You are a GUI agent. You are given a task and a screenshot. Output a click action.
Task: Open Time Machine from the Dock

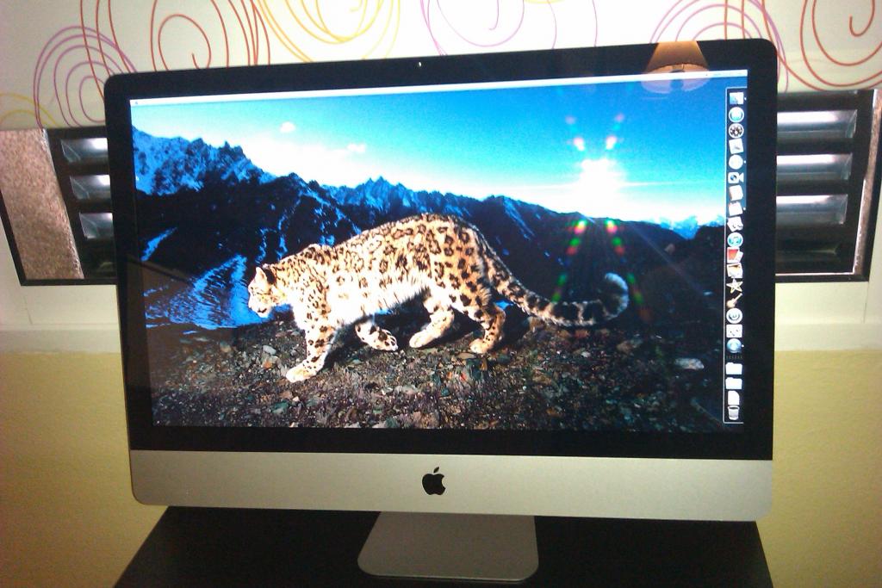[735, 317]
